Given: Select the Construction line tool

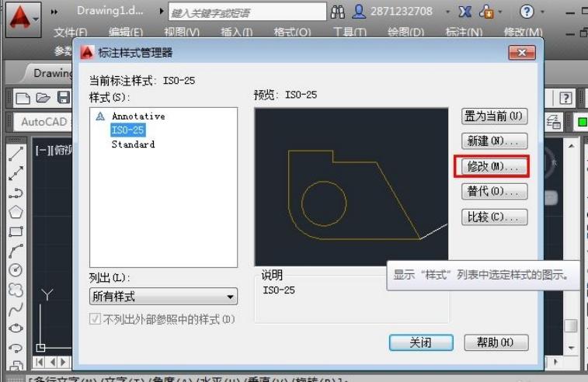Looking at the screenshot, I should pyautogui.click(x=16, y=173).
